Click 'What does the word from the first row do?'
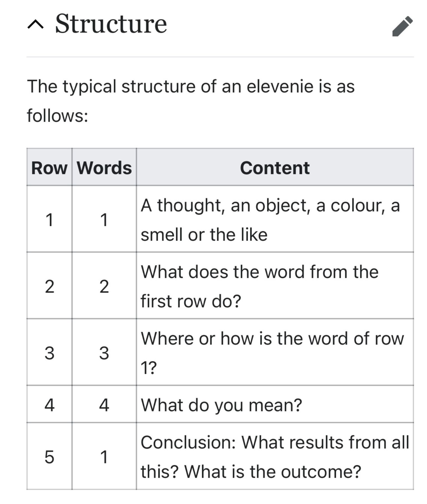The image size is (427, 504). point(259,286)
